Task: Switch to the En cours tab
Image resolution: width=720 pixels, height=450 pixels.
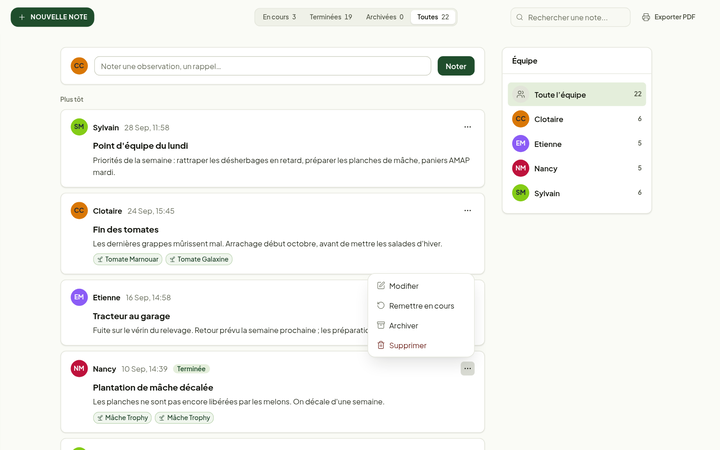Action: click(x=279, y=17)
